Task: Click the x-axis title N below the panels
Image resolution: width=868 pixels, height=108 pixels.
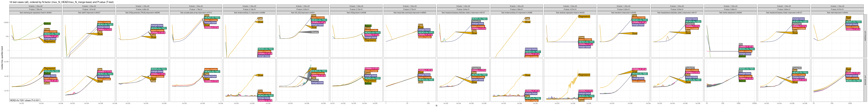Action: (x=436, y=106)
